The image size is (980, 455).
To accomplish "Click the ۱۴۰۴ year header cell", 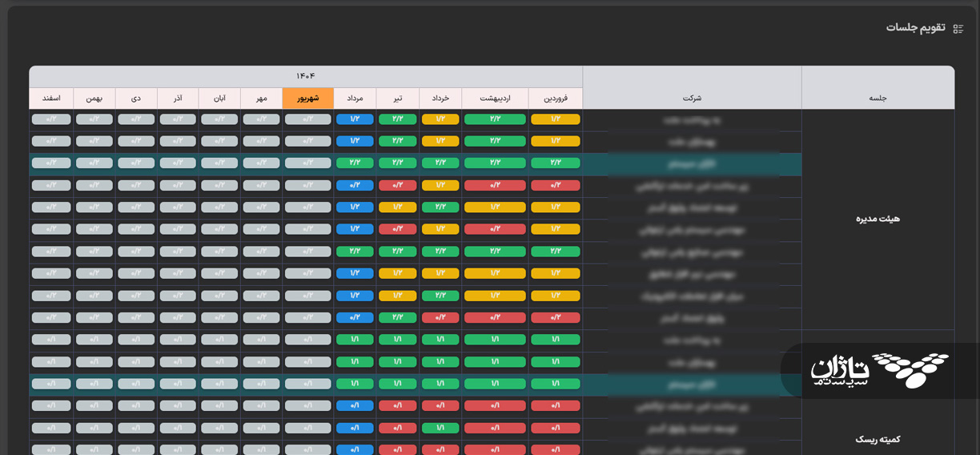I will [x=306, y=77].
